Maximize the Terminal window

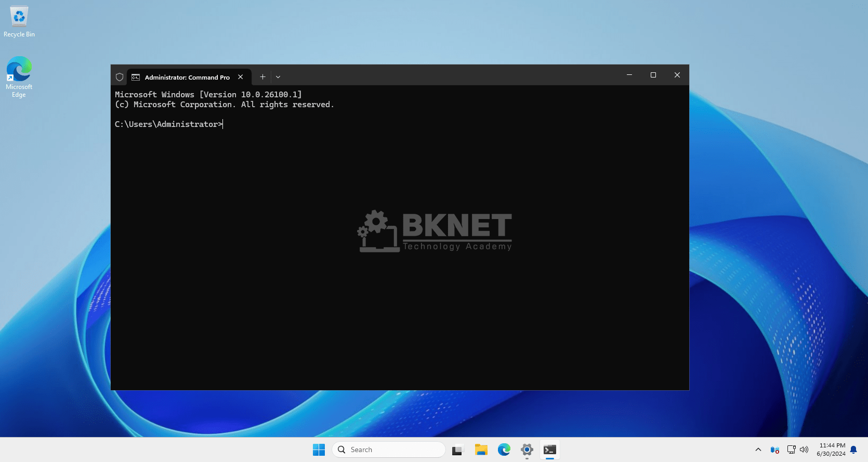[653, 75]
